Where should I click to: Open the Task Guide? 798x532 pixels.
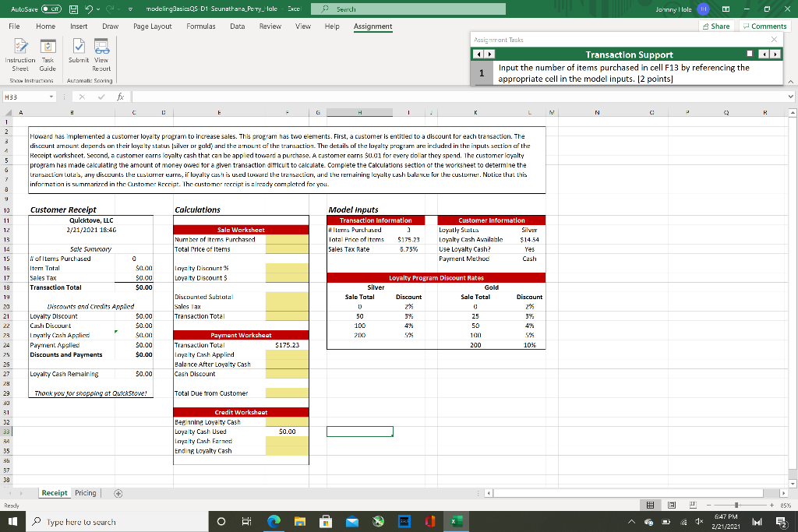point(48,55)
